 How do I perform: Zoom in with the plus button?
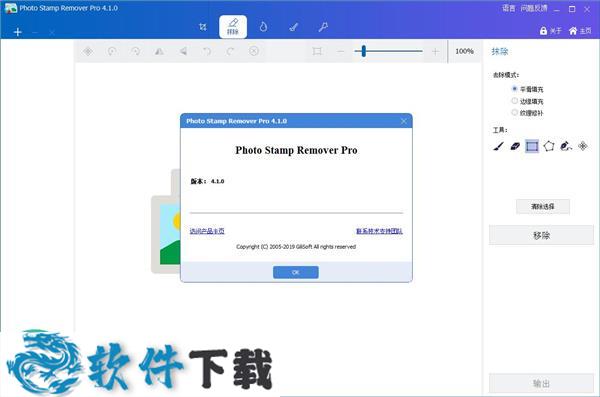[x=435, y=51]
